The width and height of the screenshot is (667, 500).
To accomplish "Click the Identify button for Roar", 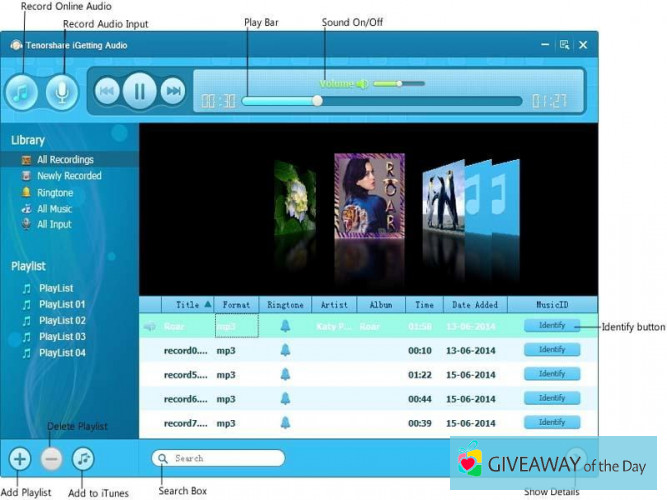I will click(x=551, y=326).
